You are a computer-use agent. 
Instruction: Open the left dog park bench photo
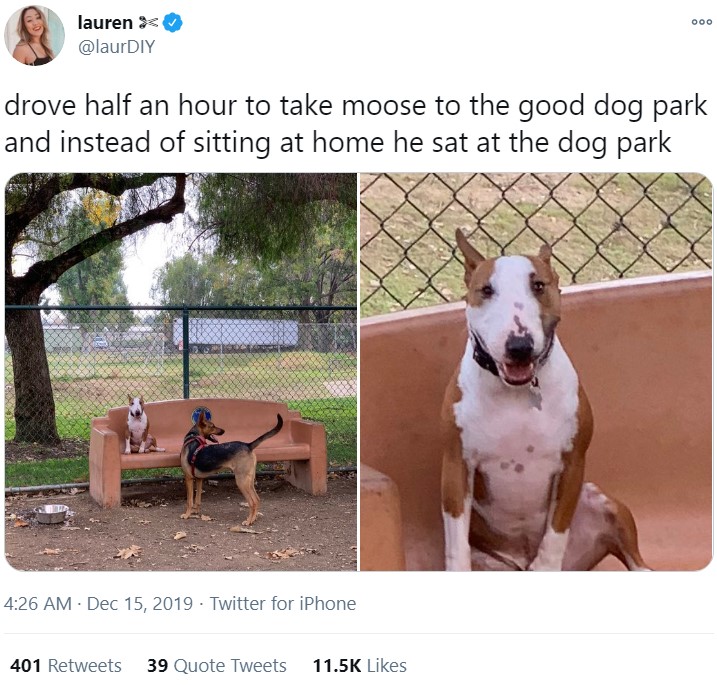click(x=181, y=372)
